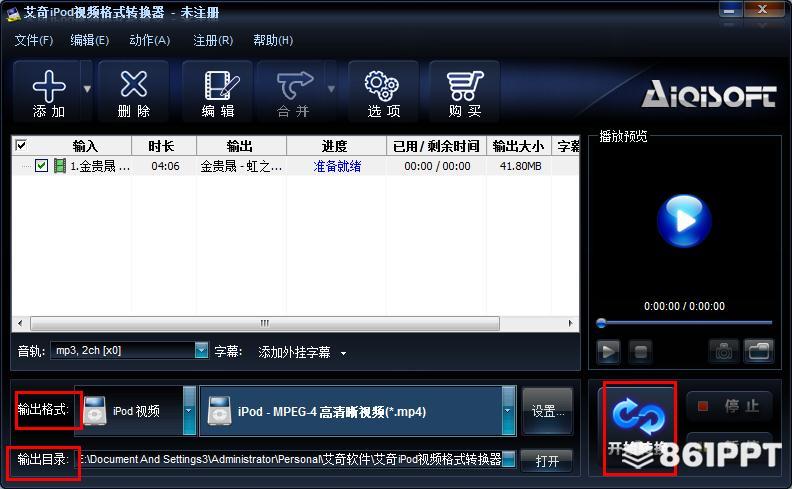
Task: Click the output directory path field
Action: (x=290, y=459)
